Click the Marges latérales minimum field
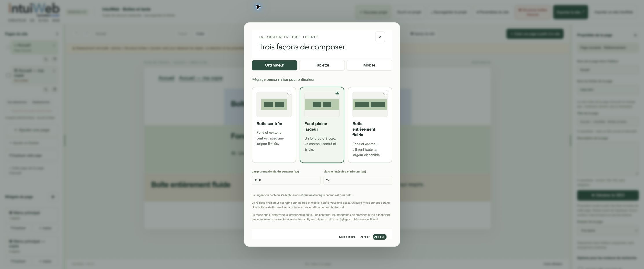The image size is (644, 269). (358, 180)
